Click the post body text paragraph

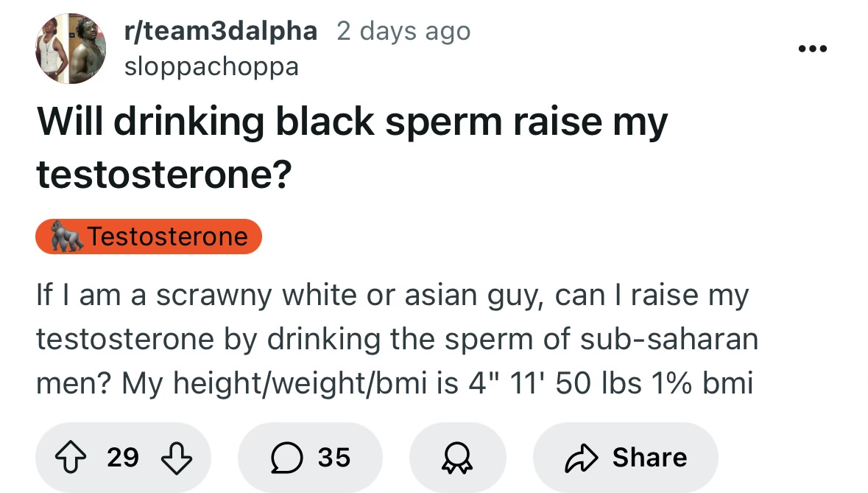[x=396, y=339]
